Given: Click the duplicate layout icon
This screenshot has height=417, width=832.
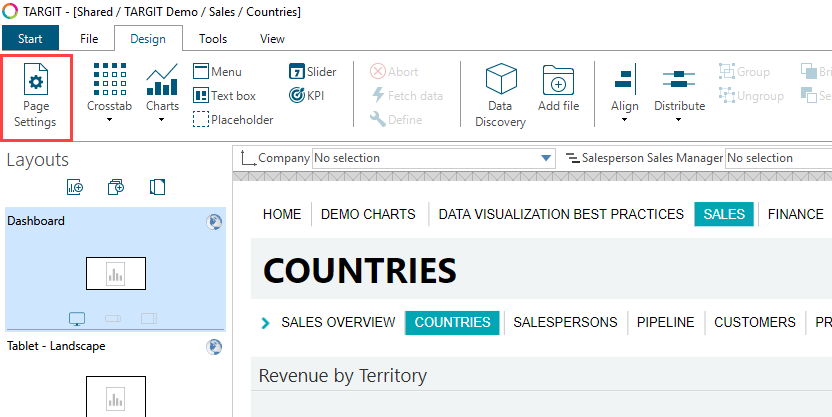Looking at the screenshot, I should point(116,187).
